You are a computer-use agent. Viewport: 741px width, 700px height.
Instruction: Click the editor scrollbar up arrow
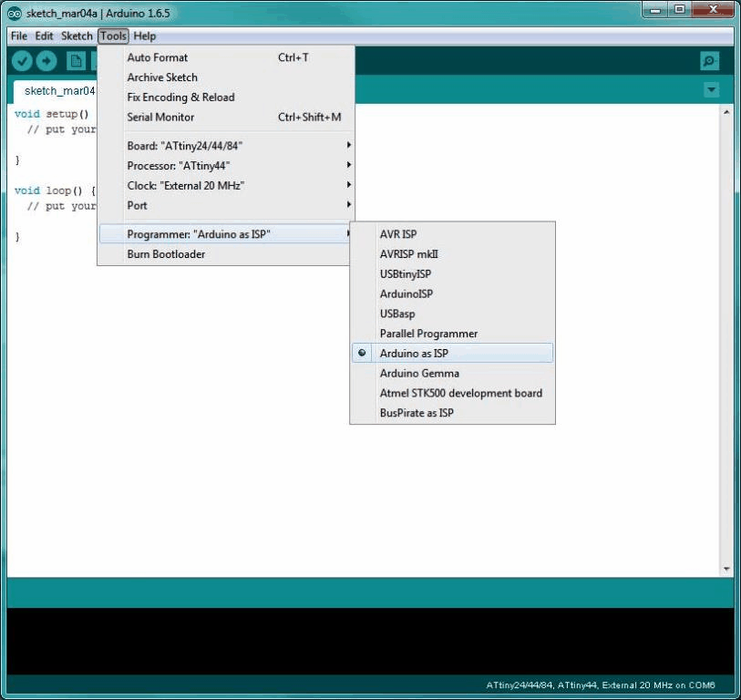[726, 112]
